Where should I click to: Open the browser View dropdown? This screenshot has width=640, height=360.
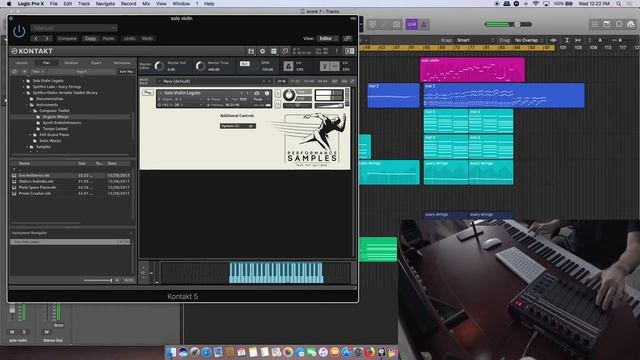pyautogui.click(x=38, y=71)
